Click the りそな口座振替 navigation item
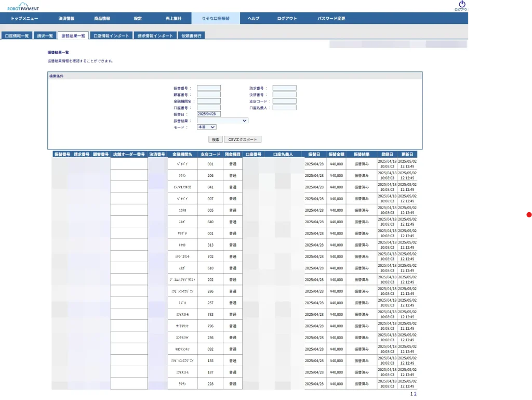The image size is (532, 400). [216, 18]
